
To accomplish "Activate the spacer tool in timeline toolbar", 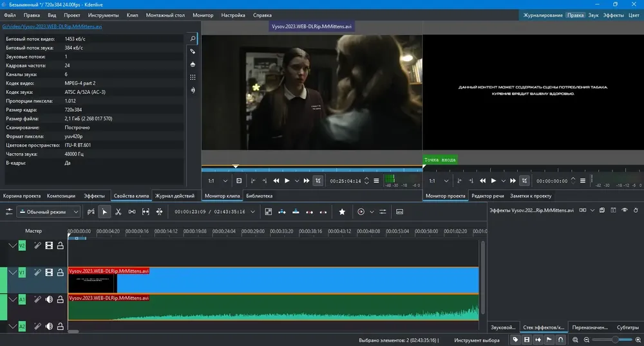I will click(x=132, y=212).
